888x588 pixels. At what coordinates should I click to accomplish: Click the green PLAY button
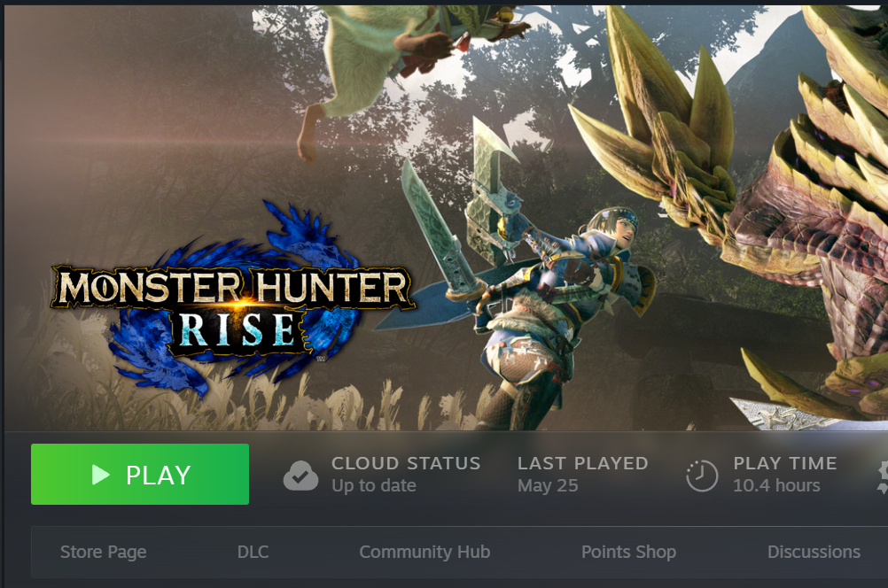click(x=140, y=475)
